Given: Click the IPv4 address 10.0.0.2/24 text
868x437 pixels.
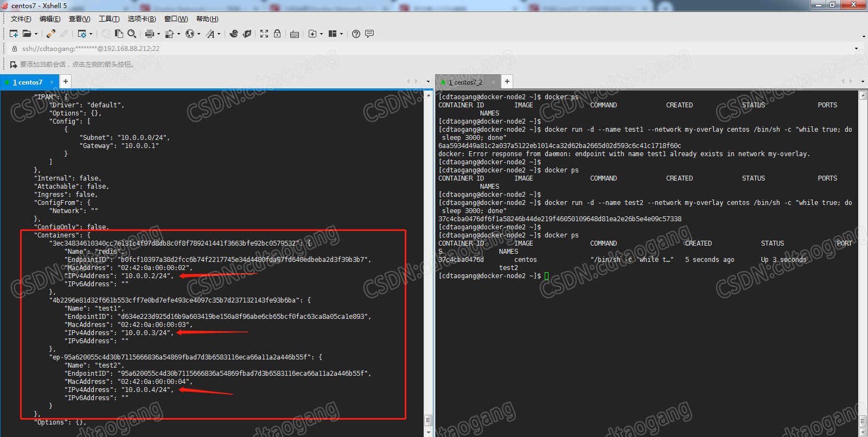Looking at the screenshot, I should (146, 276).
